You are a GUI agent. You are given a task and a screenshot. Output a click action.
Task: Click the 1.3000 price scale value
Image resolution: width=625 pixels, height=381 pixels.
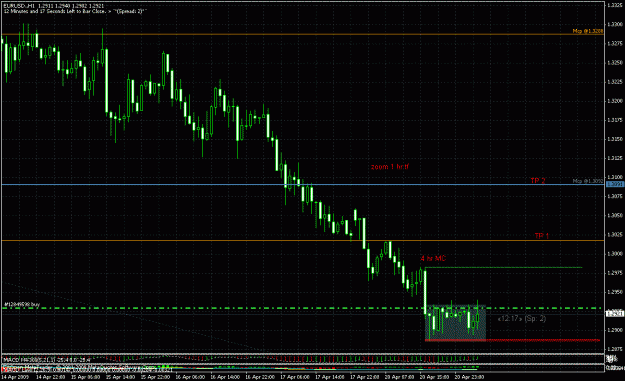[615, 253]
